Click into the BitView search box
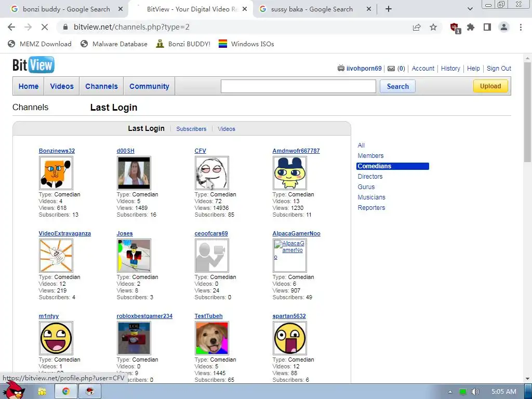532x399 pixels. (x=298, y=86)
